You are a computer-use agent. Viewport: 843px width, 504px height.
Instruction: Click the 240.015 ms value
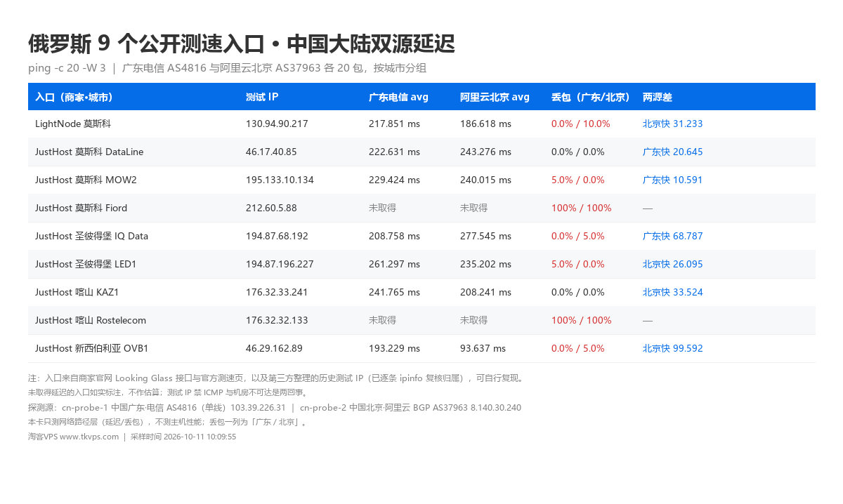(x=485, y=180)
